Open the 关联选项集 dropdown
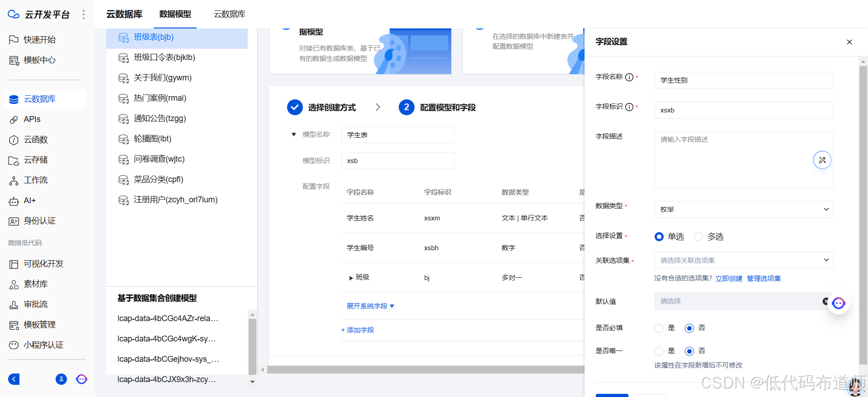The height and width of the screenshot is (397, 868). coord(744,260)
